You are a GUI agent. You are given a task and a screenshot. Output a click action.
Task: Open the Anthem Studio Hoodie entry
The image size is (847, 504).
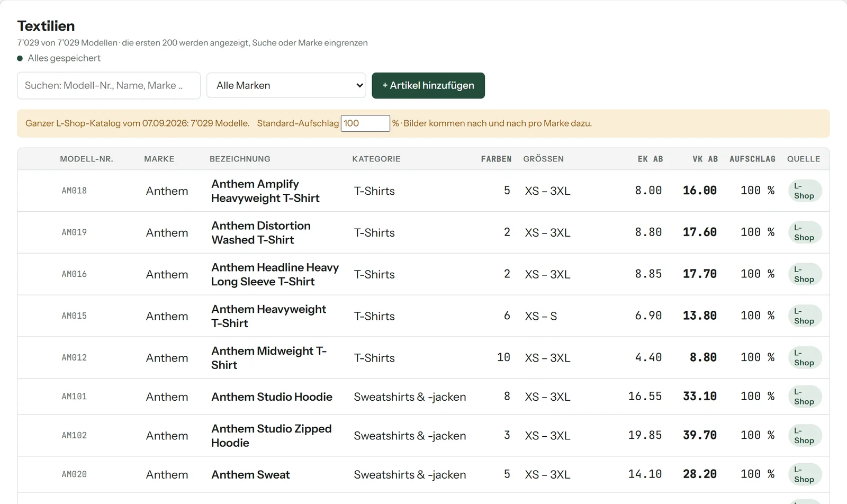(x=424, y=397)
